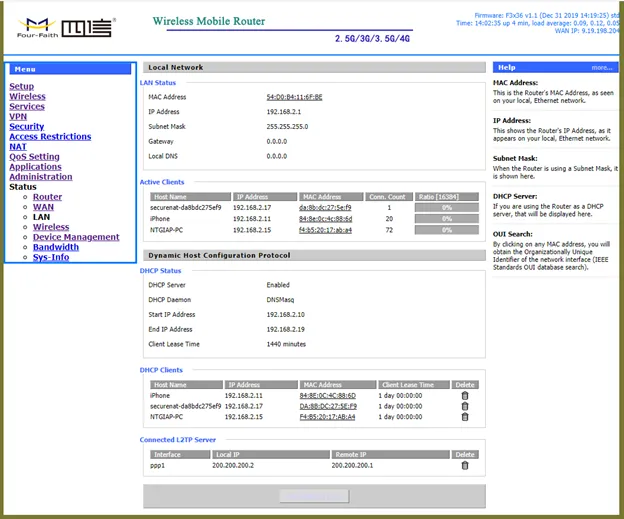Open the Router status sub-page
Screen dimensions: 624x519
pos(47,197)
